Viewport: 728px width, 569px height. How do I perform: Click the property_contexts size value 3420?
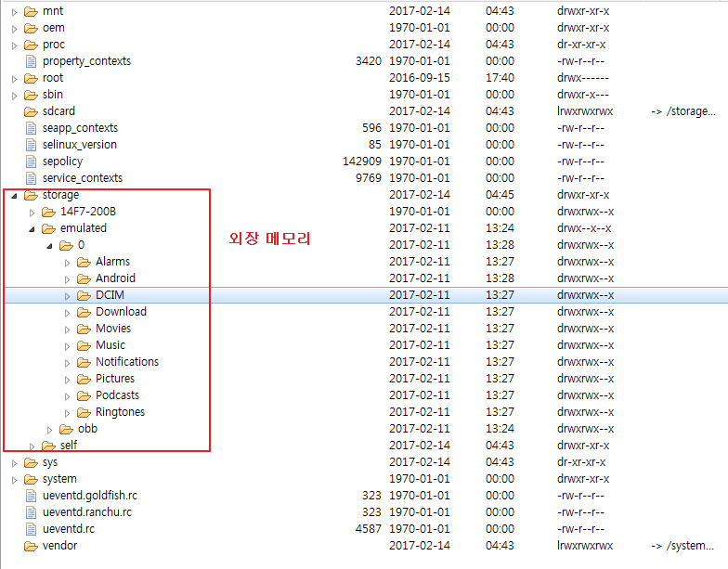(x=369, y=61)
